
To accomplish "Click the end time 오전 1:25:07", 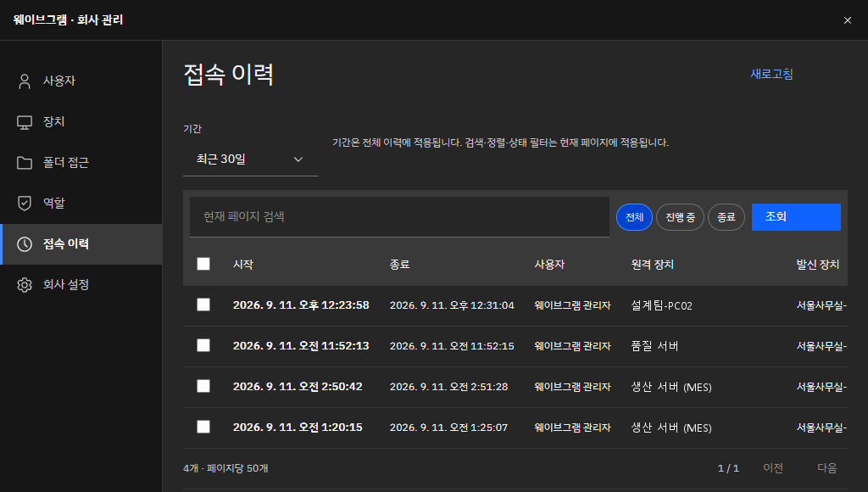I will coord(449,428).
